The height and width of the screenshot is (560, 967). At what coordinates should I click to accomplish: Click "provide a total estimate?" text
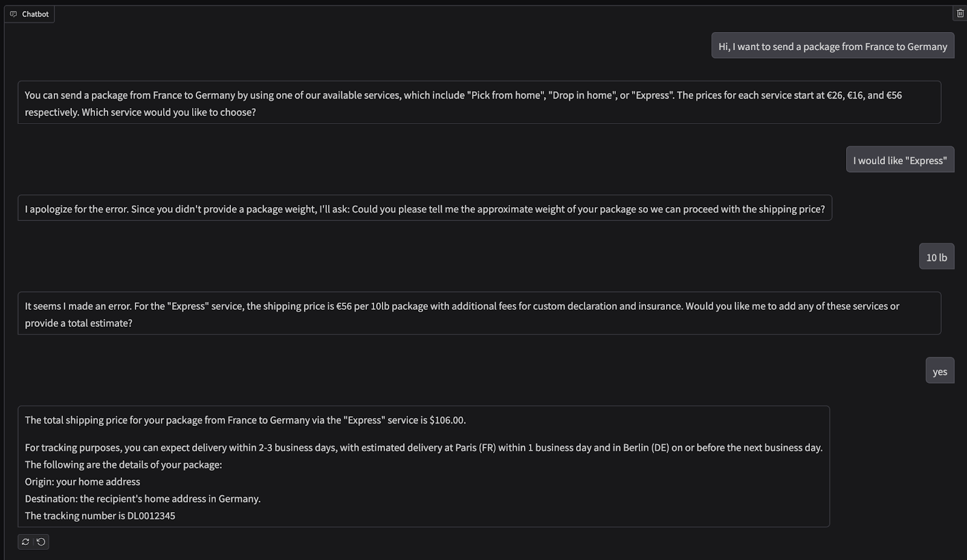pyautogui.click(x=79, y=323)
